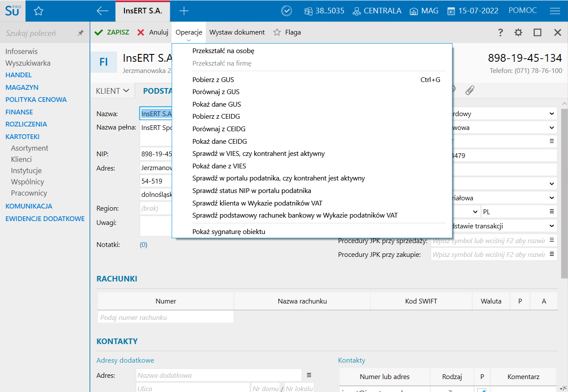Viewport: 568px width, 392px height.
Task: Open list icon in Procedury JPK przy sprzedaży field
Action: (x=552, y=240)
